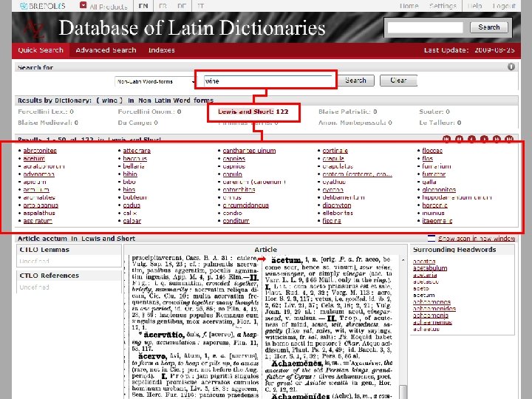532x399 pixels.
Task: Select Blaise Medieval: 0 dictionary
Action: click(48, 123)
